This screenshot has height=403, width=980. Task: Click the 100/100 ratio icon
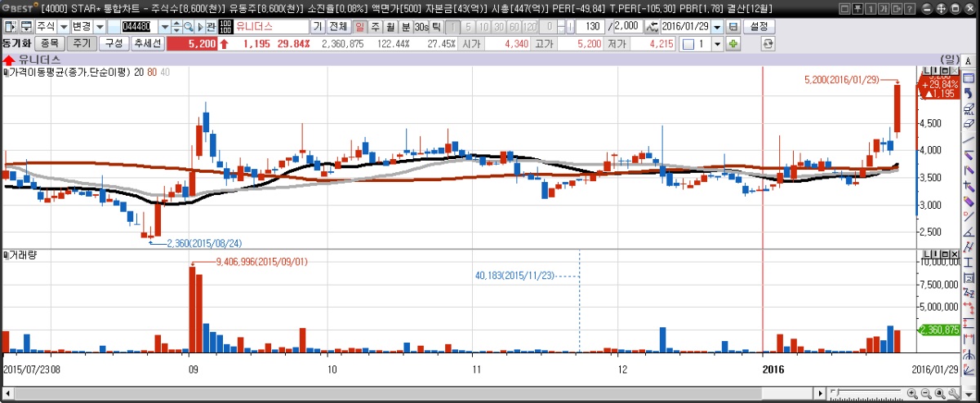[225, 27]
